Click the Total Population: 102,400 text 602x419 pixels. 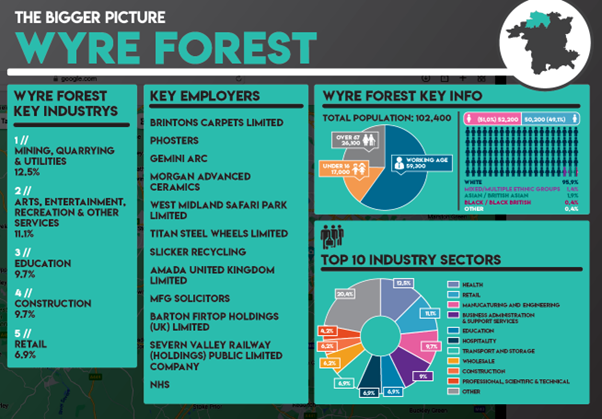click(387, 118)
